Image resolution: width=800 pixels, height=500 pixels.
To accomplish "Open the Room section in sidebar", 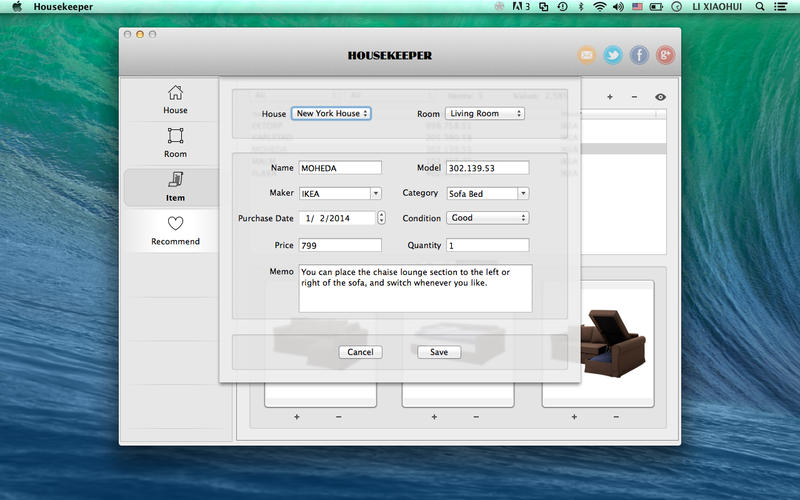I will [x=175, y=143].
